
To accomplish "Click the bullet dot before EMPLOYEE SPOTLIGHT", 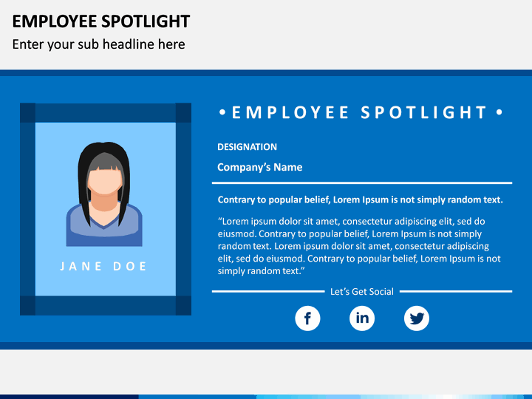I will [x=222, y=112].
